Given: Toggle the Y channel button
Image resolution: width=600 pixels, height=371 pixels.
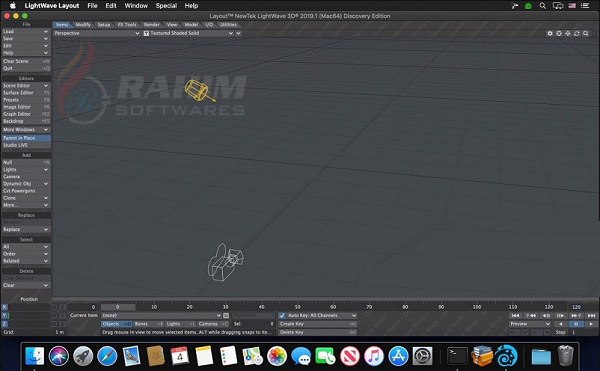Looking at the screenshot, I should pyautogui.click(x=5, y=316).
